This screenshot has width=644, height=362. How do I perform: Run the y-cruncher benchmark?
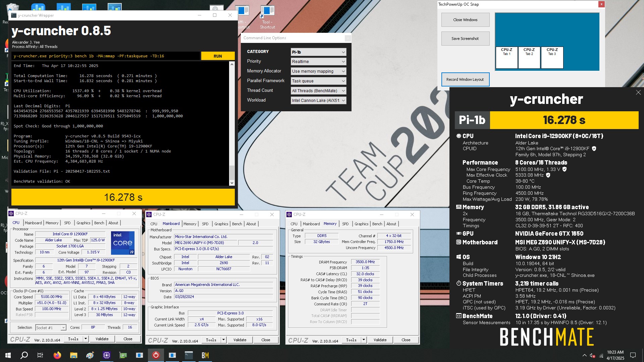(x=218, y=56)
